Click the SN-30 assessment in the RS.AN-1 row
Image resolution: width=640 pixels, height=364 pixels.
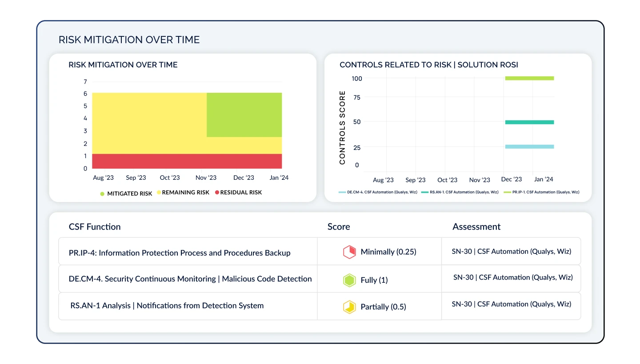pos(511,304)
